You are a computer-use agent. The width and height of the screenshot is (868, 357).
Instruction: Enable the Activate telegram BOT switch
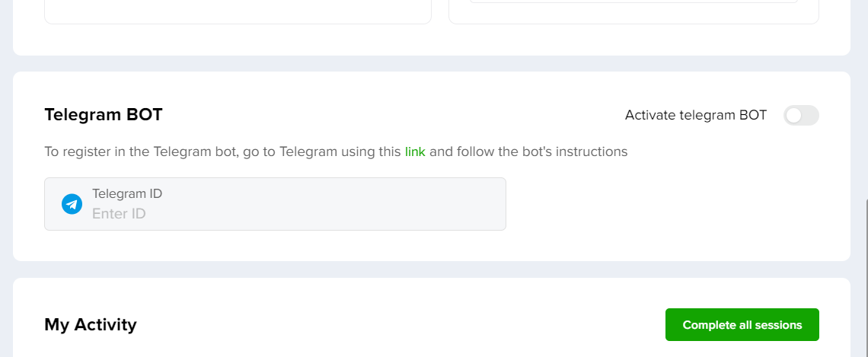[801, 115]
